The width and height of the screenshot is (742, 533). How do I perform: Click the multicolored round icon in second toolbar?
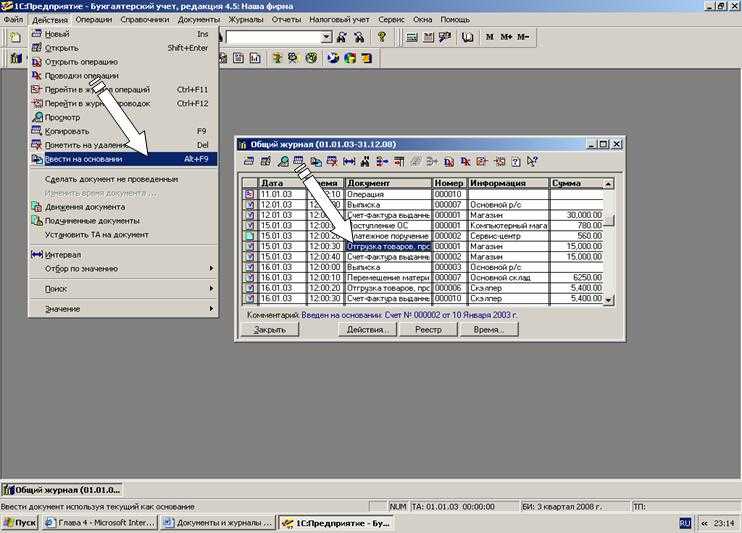pos(350,58)
